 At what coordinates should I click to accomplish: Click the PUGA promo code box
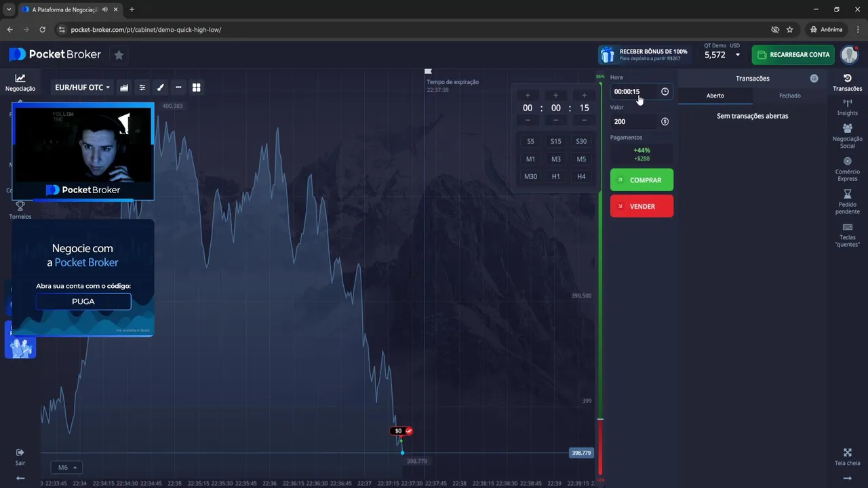tap(83, 302)
